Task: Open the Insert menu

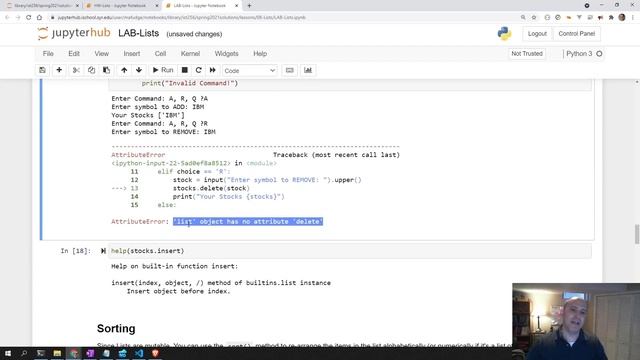Action: click(132, 53)
